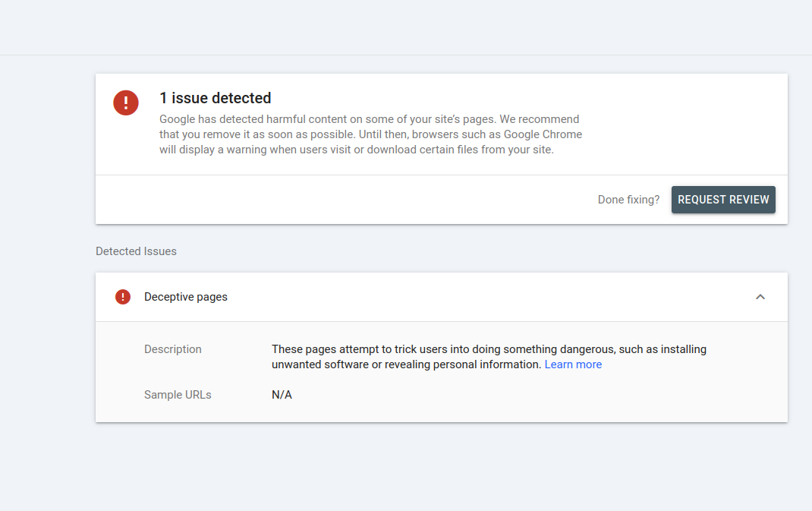This screenshot has height=511, width=812.
Task: Click the REQUEST REVIEW button
Action: (x=723, y=200)
